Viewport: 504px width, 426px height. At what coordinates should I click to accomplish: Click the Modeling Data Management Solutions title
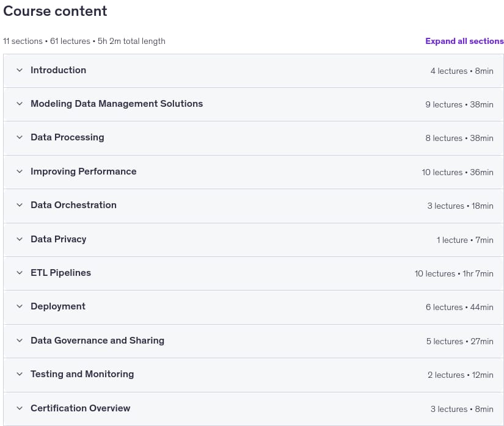[x=117, y=104]
